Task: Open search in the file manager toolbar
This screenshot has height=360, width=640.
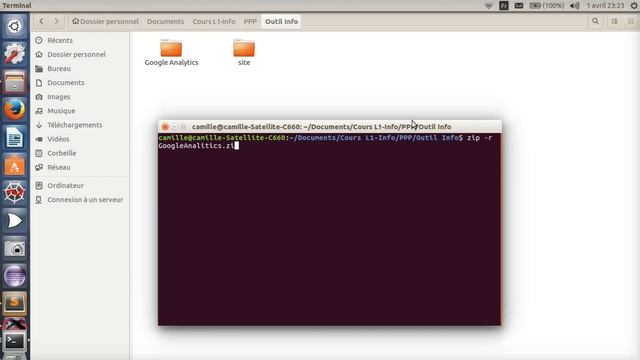Action: pos(596,21)
